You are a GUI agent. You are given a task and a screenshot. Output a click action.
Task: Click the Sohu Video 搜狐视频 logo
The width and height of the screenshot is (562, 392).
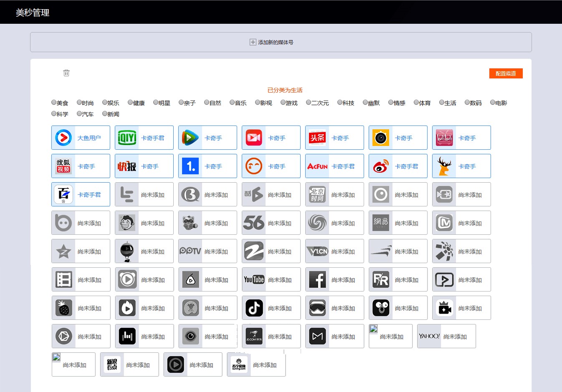point(63,166)
